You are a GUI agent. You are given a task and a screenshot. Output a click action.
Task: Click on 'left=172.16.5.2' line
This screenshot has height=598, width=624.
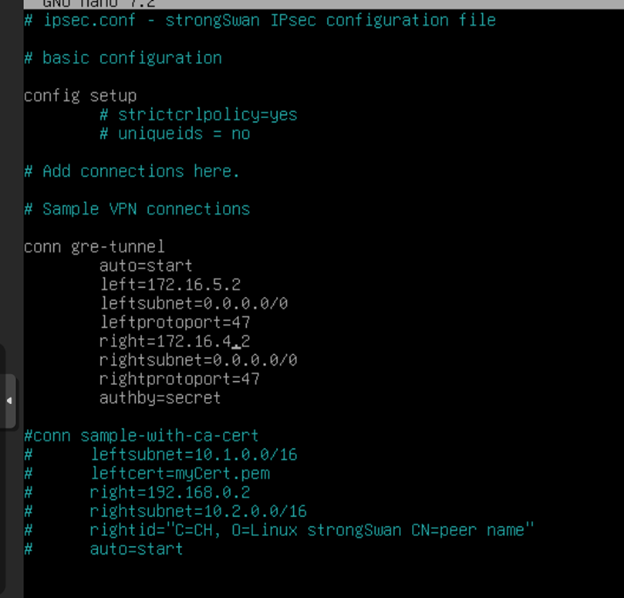point(170,284)
